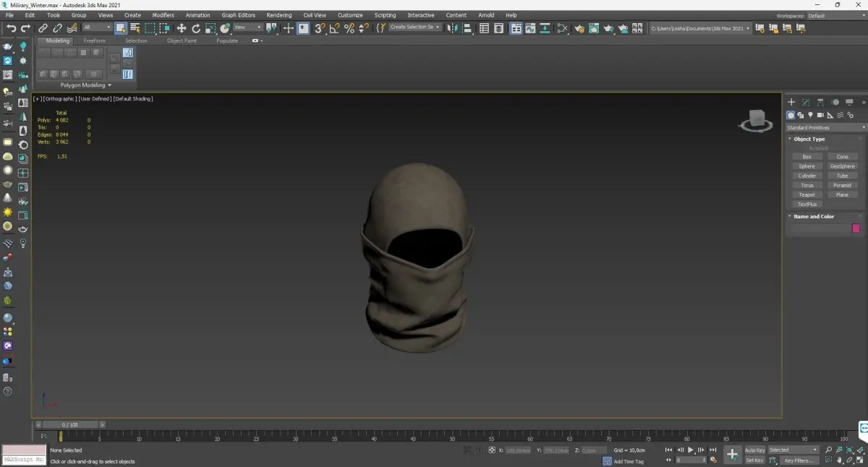
Task: Open the Modifiers menu
Action: [163, 15]
